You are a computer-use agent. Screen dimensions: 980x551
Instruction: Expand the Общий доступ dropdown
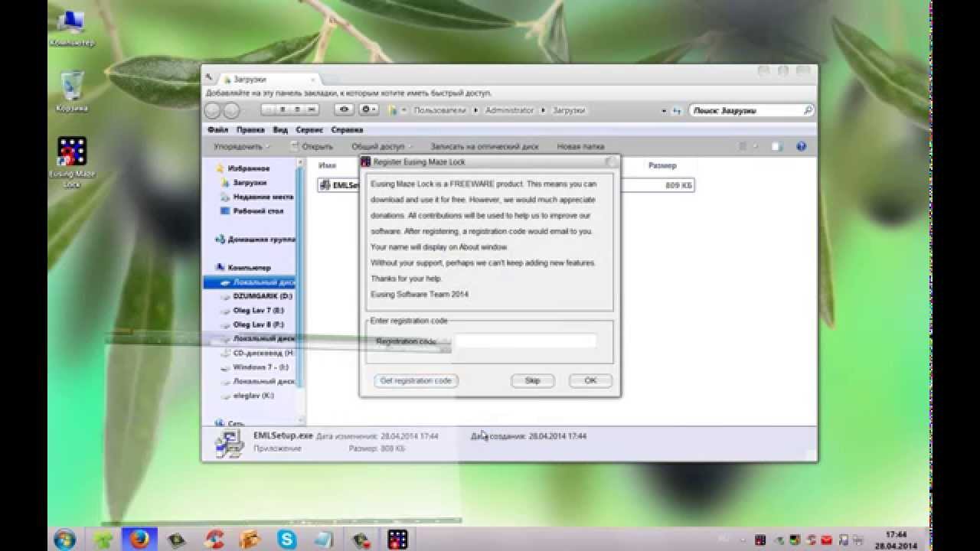[381, 146]
